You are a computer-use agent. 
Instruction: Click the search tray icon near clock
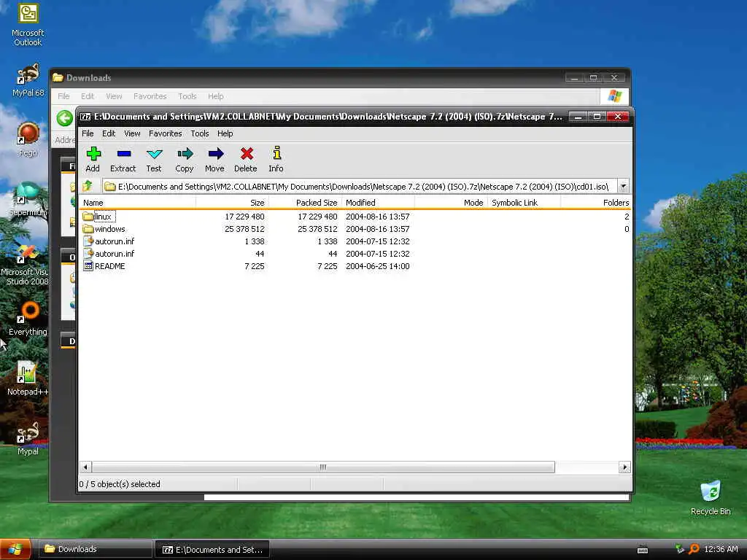tap(694, 549)
